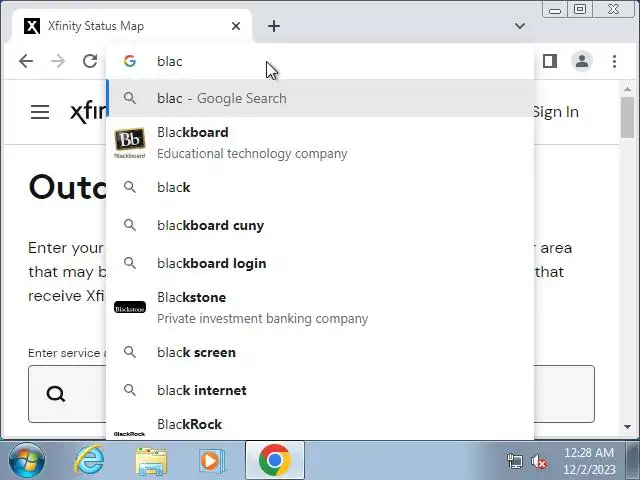Select 'blackboard cuny' suggestion
Screen dimensions: 640x480
coord(320,225)
